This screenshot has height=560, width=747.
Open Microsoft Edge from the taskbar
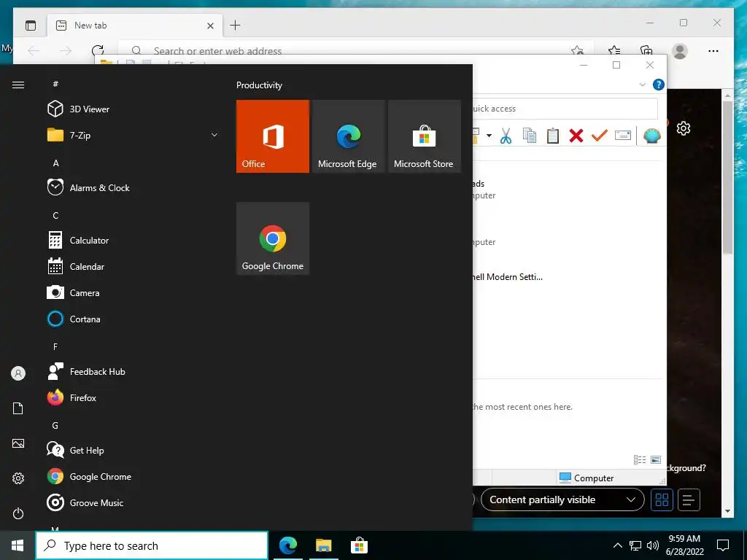click(288, 545)
